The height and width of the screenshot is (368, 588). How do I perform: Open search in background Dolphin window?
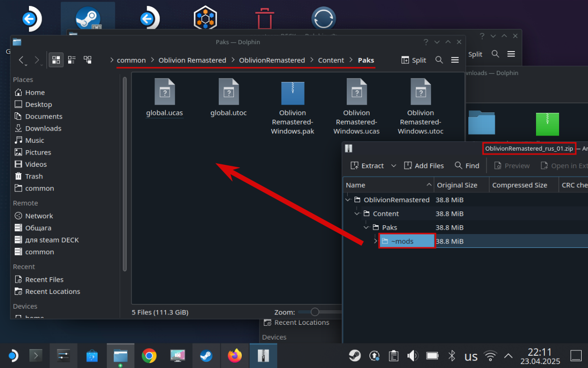[x=495, y=54]
